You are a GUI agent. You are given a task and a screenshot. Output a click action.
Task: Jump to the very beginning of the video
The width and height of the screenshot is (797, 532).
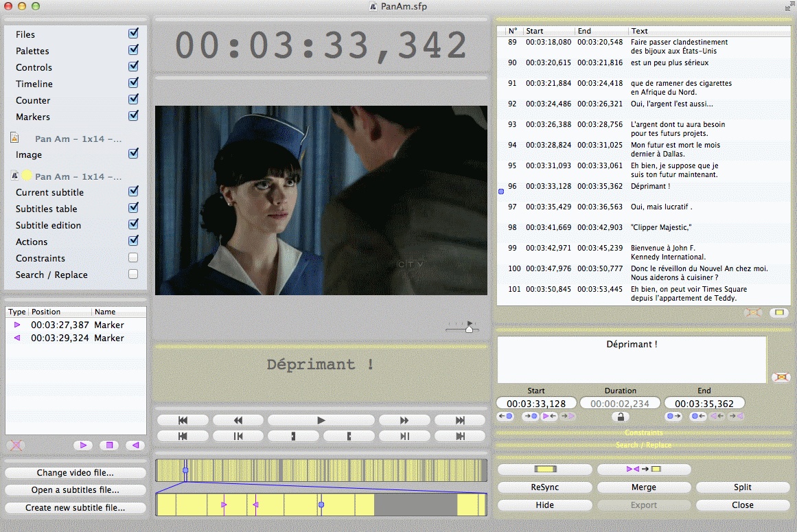point(183,420)
